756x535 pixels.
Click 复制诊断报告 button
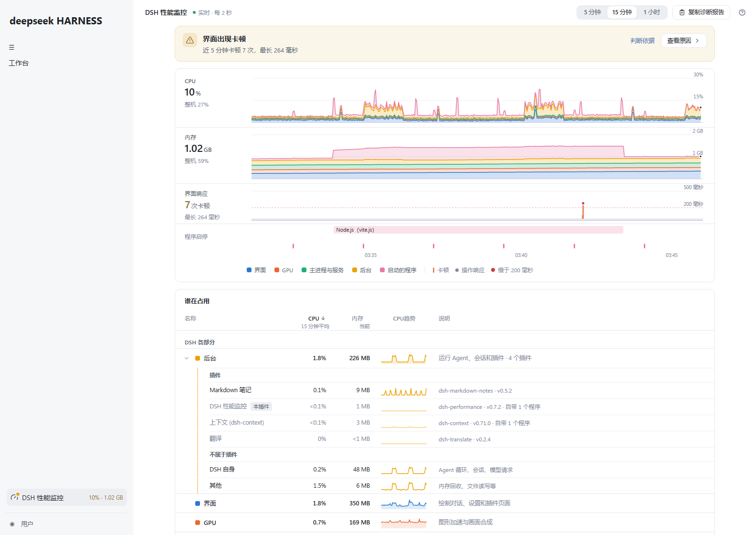[x=701, y=12]
